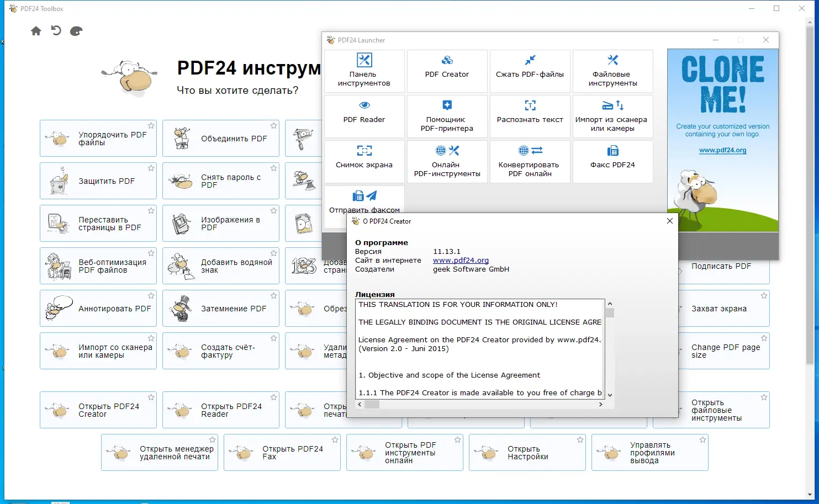Image resolution: width=819 pixels, height=504 pixels.
Task: Toggle the star on Захват экрана tile
Action: tap(764, 296)
